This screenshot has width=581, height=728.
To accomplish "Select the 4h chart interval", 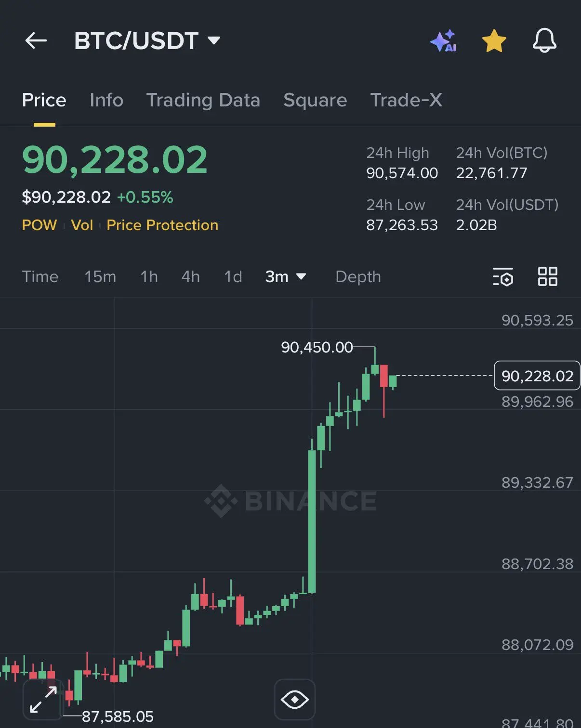I will coord(190,277).
